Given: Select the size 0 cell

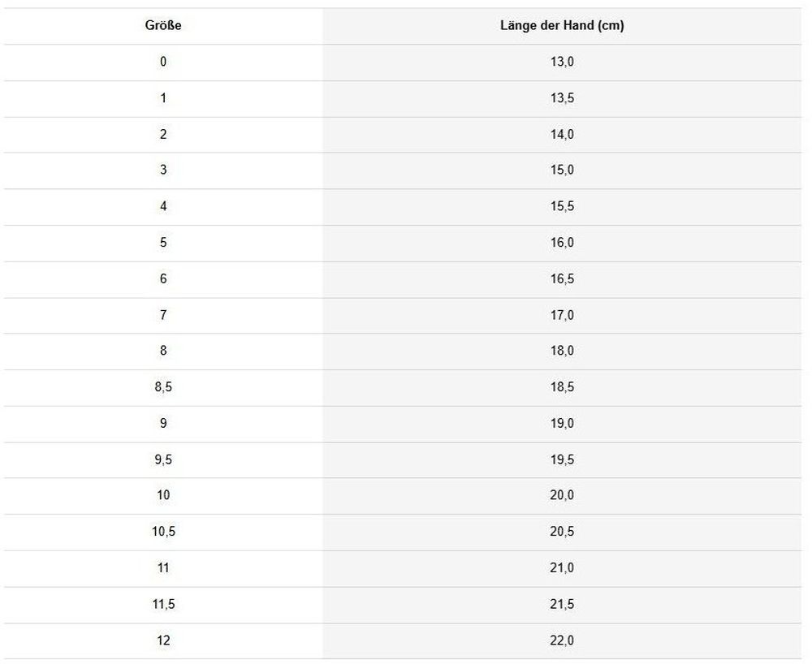Looking at the screenshot, I should pyautogui.click(x=163, y=62).
